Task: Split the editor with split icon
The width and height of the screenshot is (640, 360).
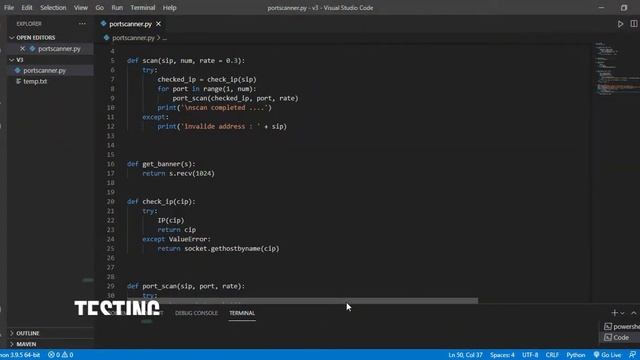Action: coord(634,24)
